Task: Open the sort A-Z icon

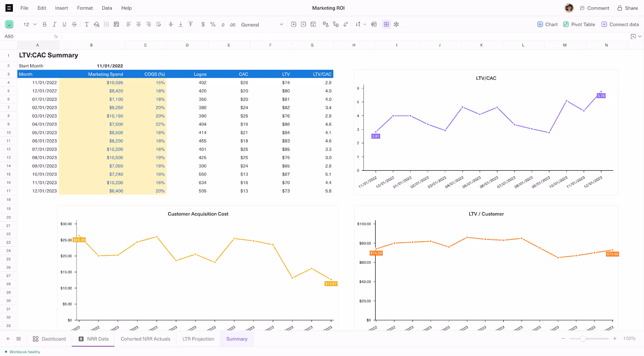Action: tap(358, 25)
